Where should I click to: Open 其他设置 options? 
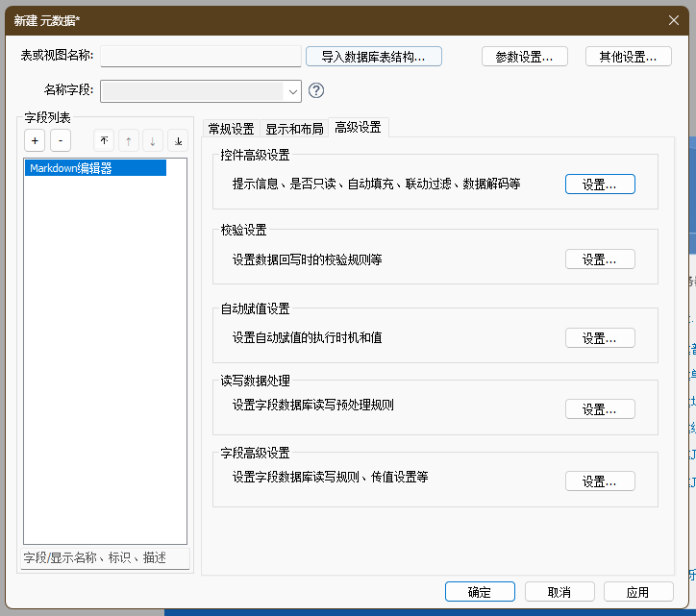(x=628, y=57)
